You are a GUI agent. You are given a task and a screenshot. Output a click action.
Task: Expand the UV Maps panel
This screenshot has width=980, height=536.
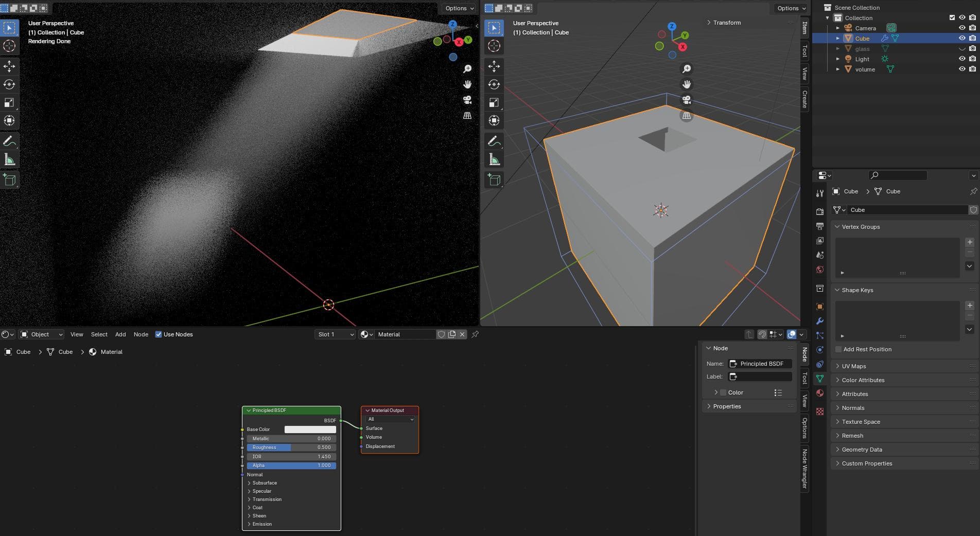(x=853, y=366)
